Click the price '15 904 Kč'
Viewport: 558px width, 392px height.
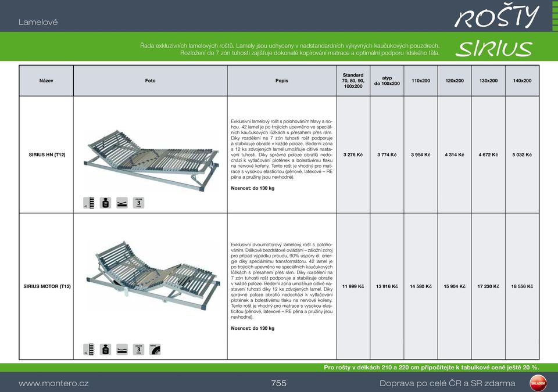455,286
